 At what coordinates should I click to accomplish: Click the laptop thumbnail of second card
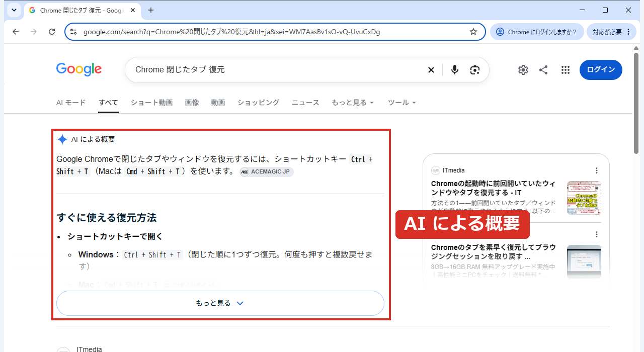pyautogui.click(x=584, y=261)
